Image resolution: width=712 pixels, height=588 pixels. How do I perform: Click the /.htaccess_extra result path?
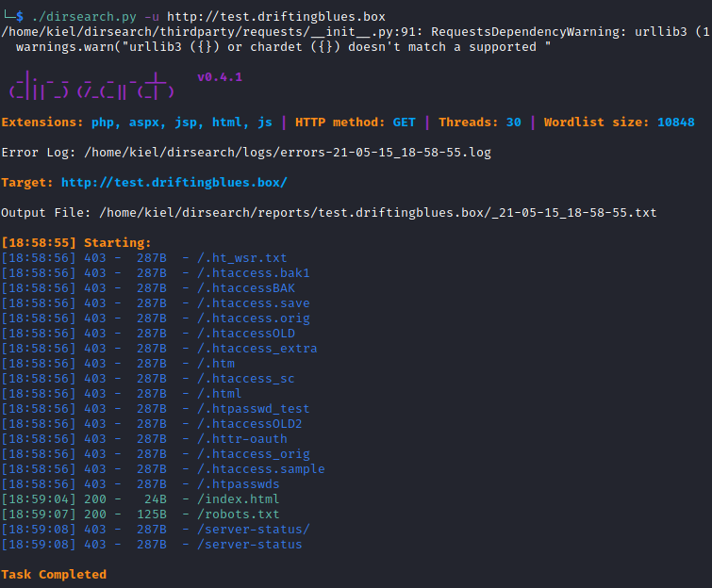(x=257, y=348)
